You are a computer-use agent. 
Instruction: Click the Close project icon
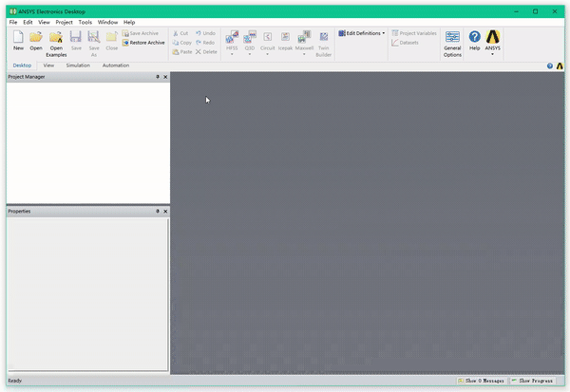tap(111, 37)
